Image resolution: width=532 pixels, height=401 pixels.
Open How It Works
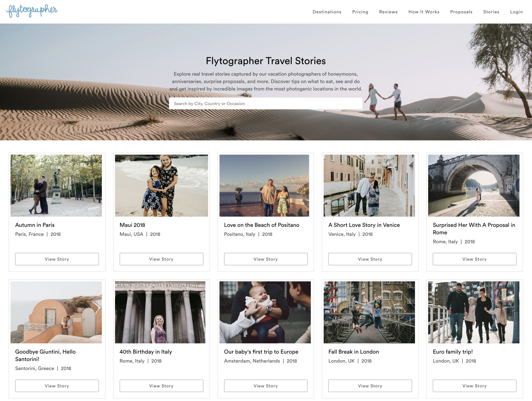click(424, 12)
